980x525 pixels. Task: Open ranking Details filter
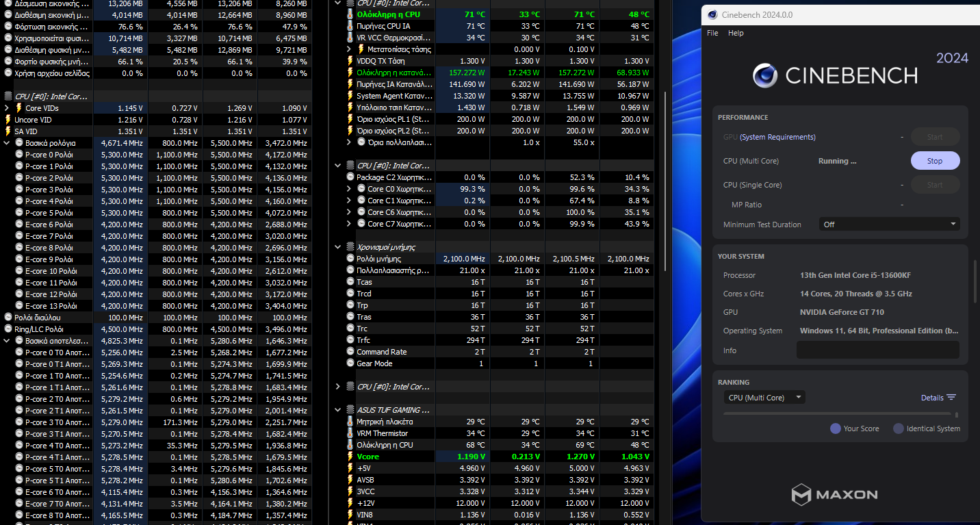click(938, 398)
